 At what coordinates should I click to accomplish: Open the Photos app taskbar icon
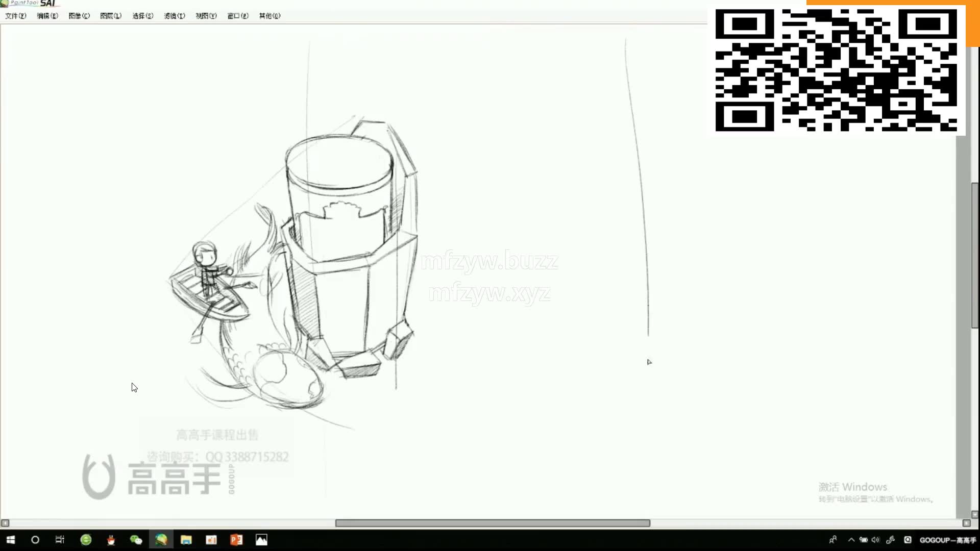261,540
